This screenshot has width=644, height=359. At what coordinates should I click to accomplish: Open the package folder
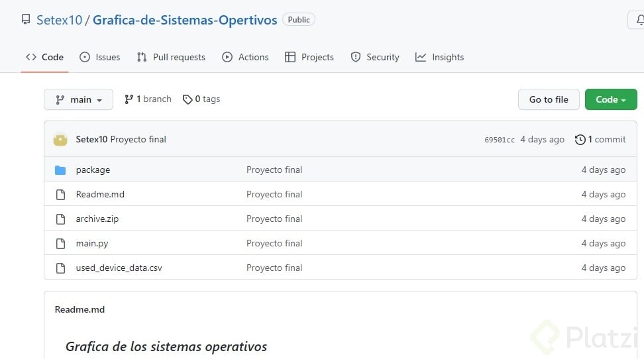[93, 170]
